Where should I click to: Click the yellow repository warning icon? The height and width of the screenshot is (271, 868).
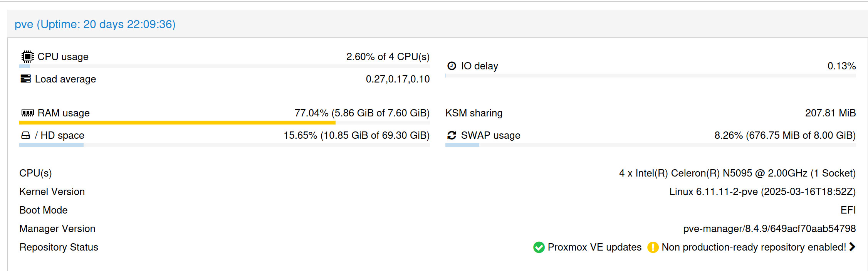coord(653,247)
